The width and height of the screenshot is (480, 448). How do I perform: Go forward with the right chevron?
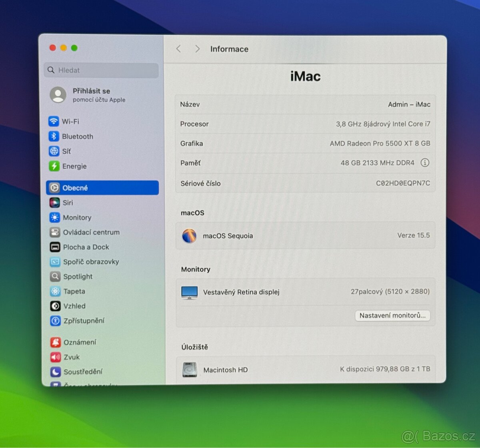[197, 49]
